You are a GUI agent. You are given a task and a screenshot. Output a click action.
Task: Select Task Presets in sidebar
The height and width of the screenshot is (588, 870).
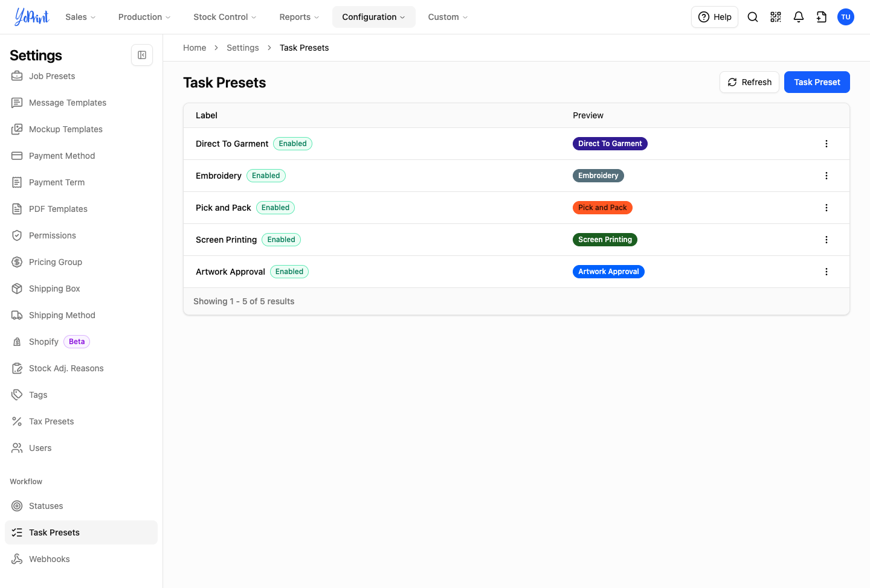tap(81, 532)
